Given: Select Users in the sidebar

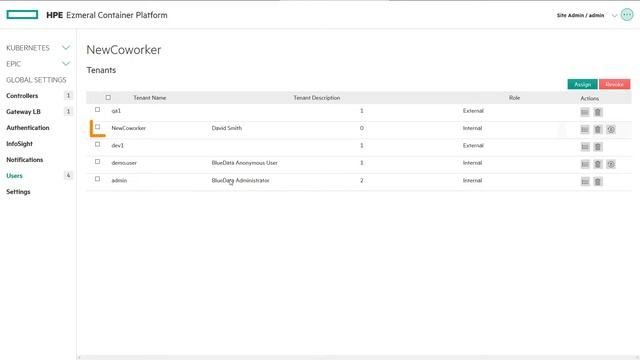Looking at the screenshot, I should click(14, 176).
